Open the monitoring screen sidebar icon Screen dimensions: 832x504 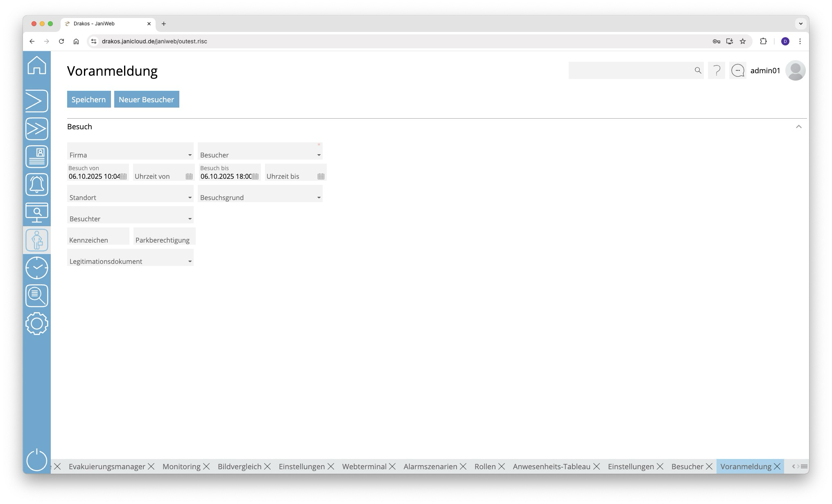(37, 212)
